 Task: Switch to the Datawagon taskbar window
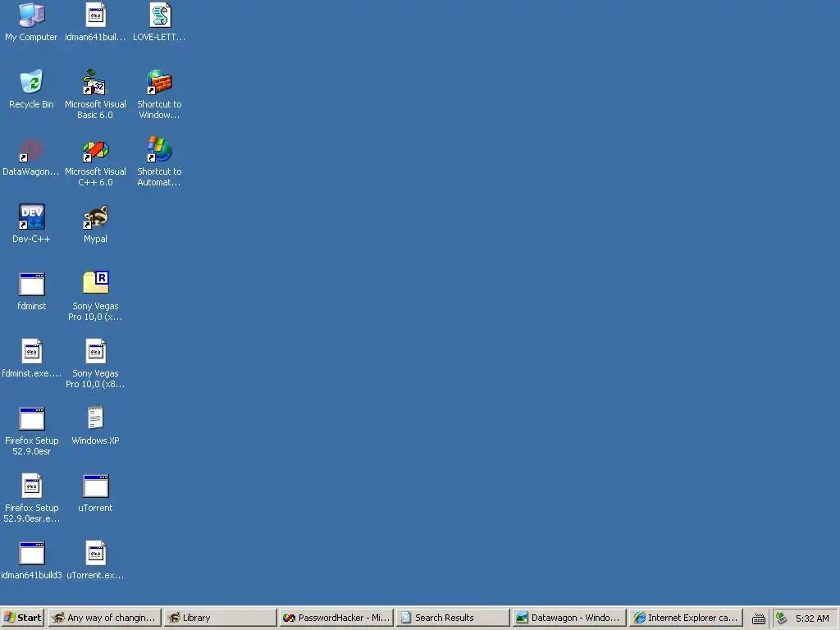(568, 618)
